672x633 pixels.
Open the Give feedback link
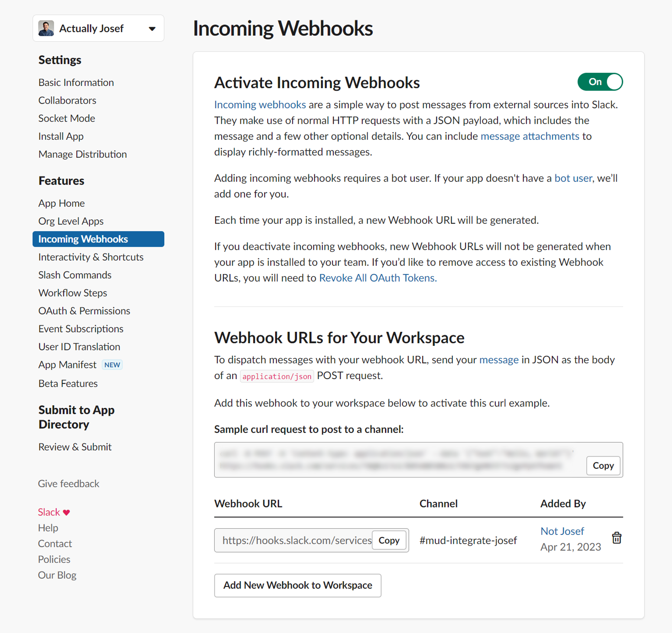[69, 483]
